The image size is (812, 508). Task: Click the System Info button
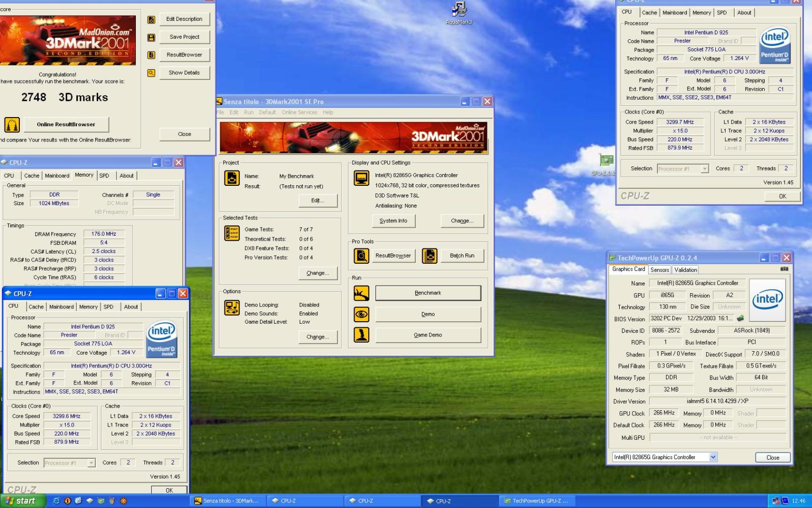pyautogui.click(x=393, y=221)
